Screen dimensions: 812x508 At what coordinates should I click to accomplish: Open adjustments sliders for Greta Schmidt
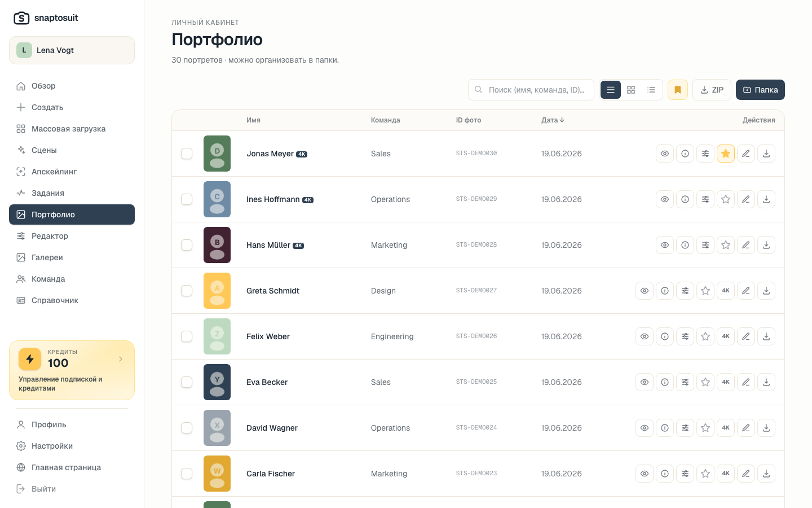click(685, 291)
